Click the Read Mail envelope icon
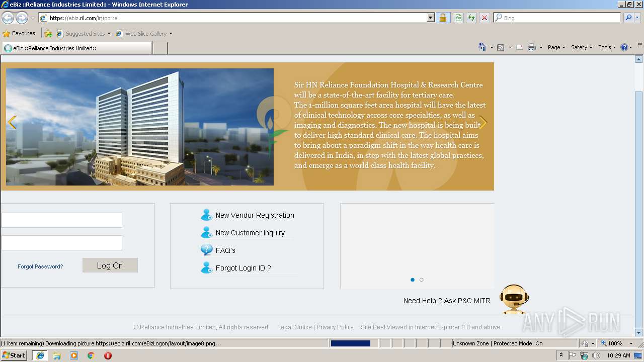The image size is (644, 362). point(520,47)
